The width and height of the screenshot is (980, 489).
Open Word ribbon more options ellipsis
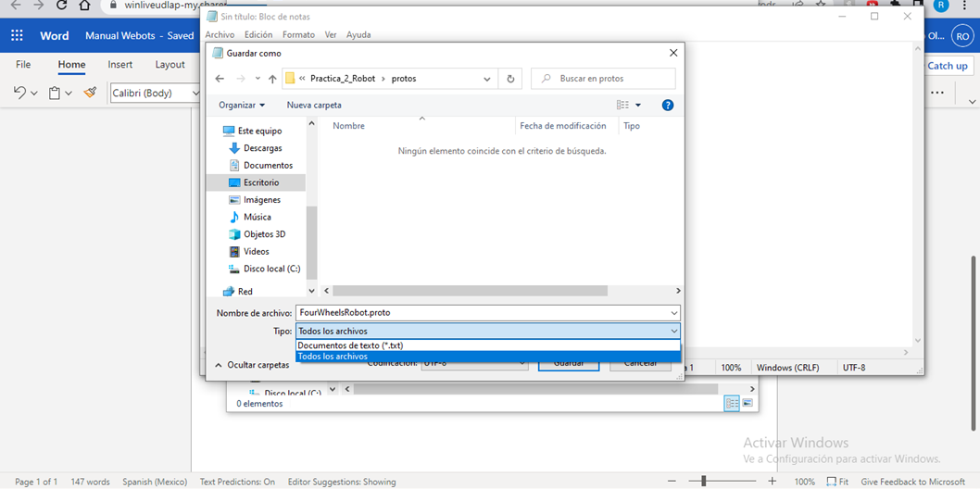pos(936,93)
